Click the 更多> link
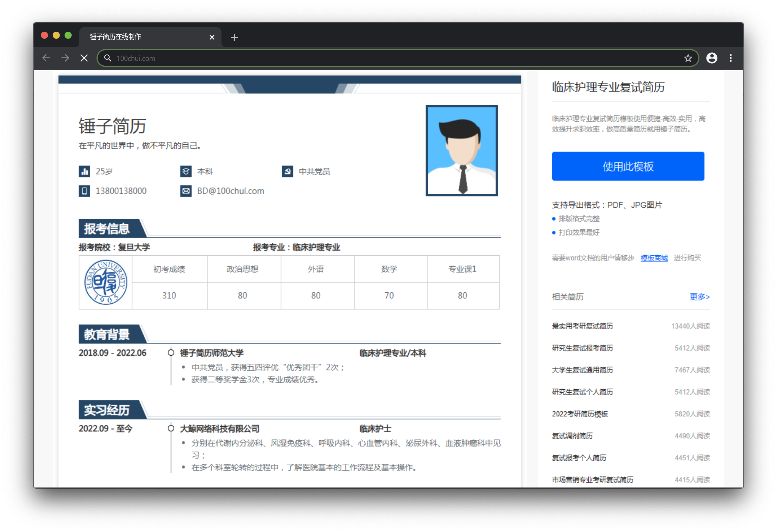Image resolution: width=777 pixels, height=532 pixels. point(699,296)
